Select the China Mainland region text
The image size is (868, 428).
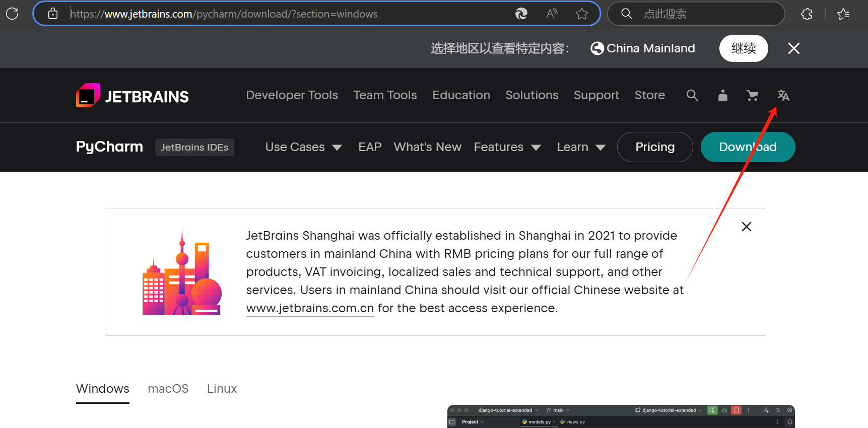(650, 48)
